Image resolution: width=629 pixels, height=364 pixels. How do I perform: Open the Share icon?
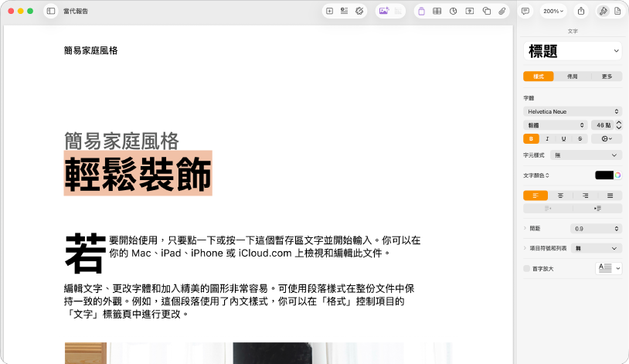[x=581, y=12]
